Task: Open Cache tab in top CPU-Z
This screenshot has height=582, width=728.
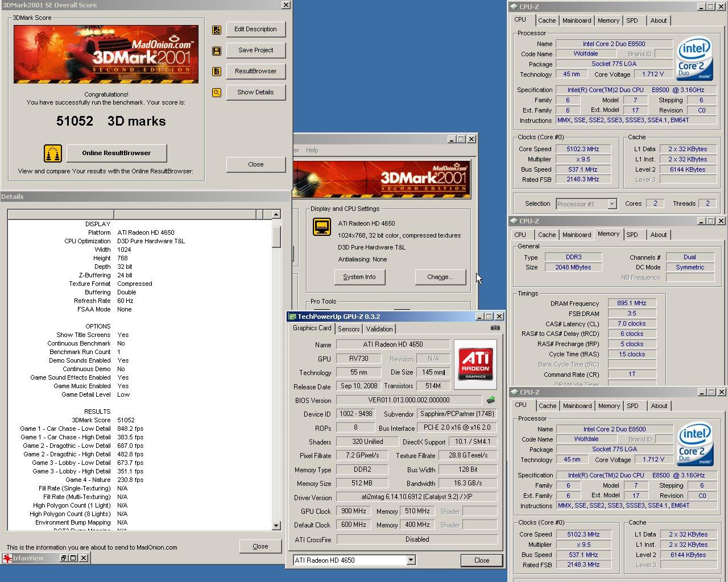Action: [x=547, y=20]
